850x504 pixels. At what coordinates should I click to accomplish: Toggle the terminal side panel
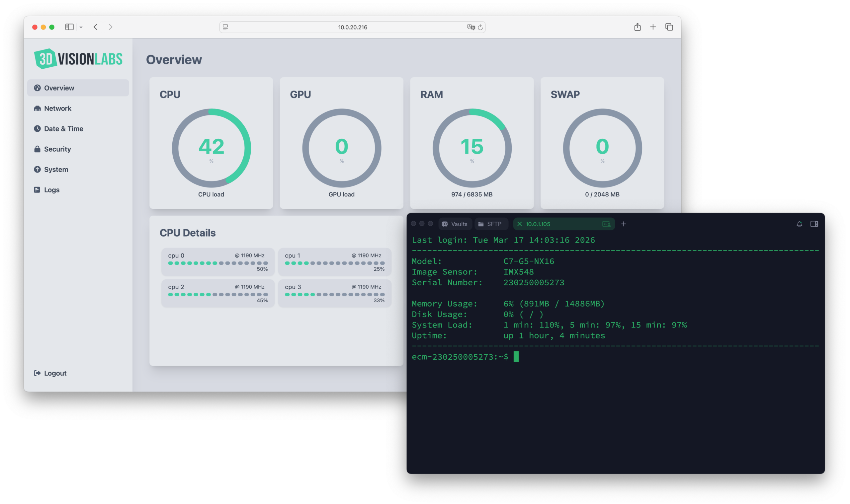[x=815, y=224]
